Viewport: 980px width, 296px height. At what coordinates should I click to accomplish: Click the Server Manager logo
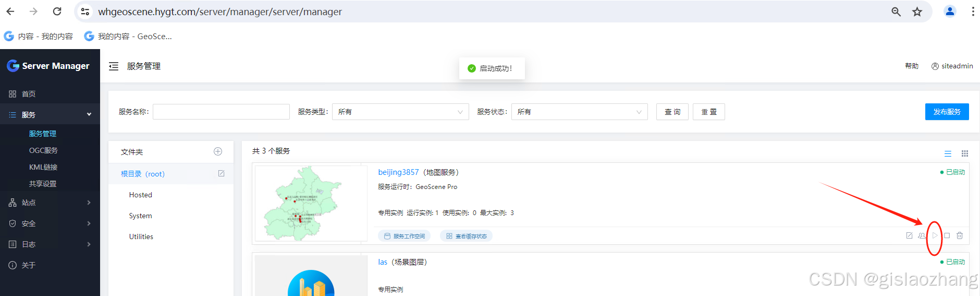pyautogui.click(x=48, y=66)
